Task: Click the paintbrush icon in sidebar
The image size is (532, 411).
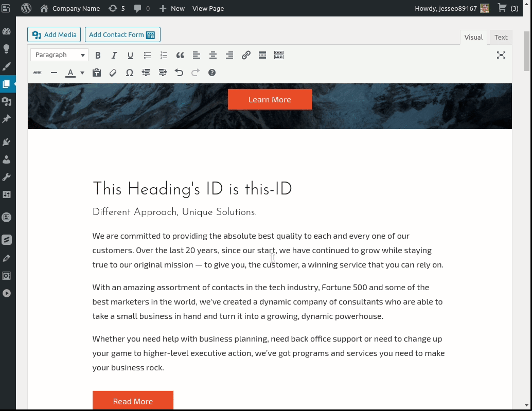Action: [7, 66]
